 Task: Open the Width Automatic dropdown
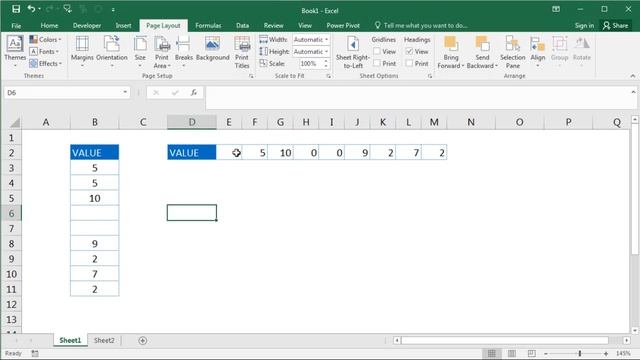point(311,40)
